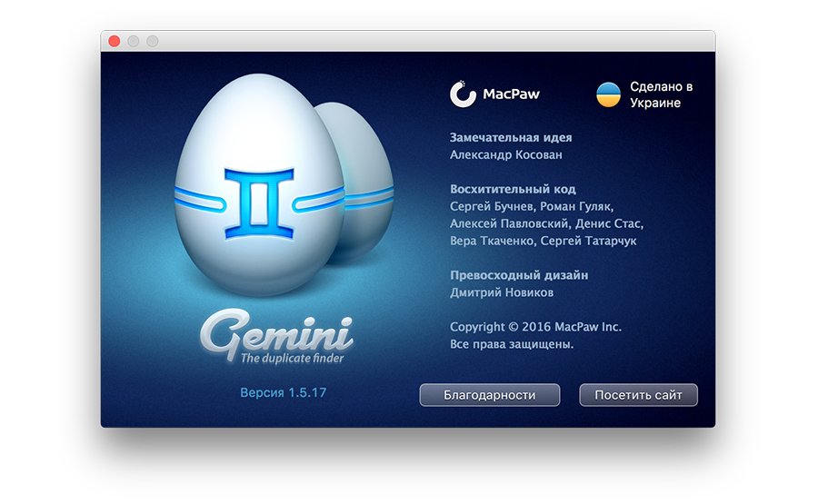Click the Ukraine flag ball icon

coord(608,94)
